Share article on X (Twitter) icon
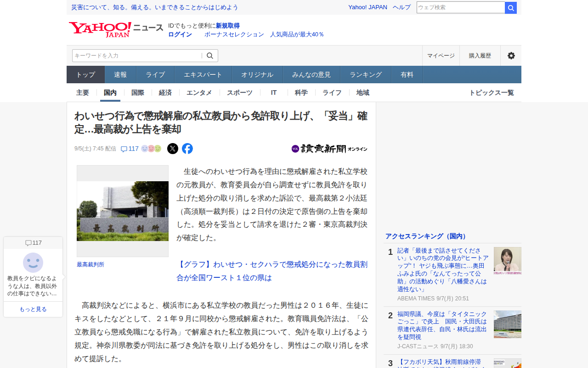 click(173, 149)
